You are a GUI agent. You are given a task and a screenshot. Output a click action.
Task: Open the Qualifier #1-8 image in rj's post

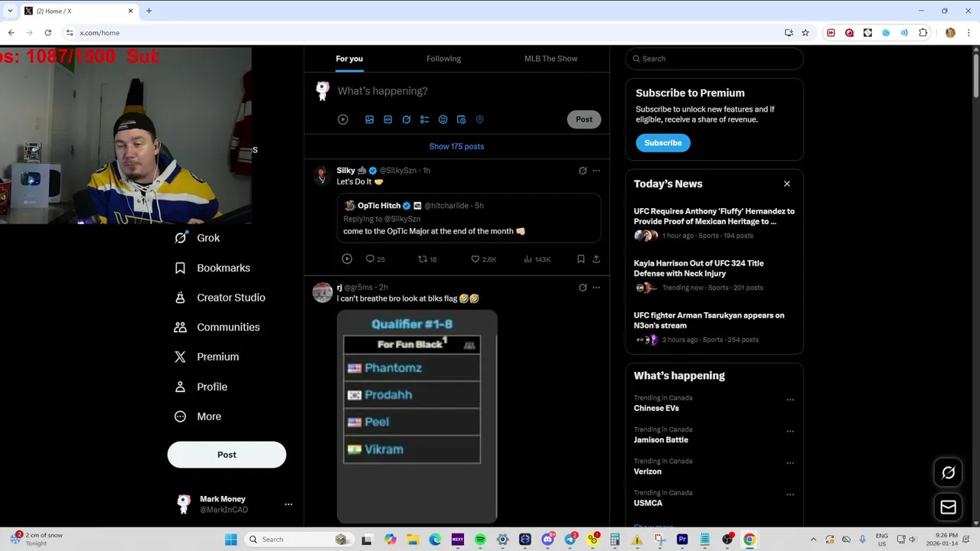click(417, 416)
